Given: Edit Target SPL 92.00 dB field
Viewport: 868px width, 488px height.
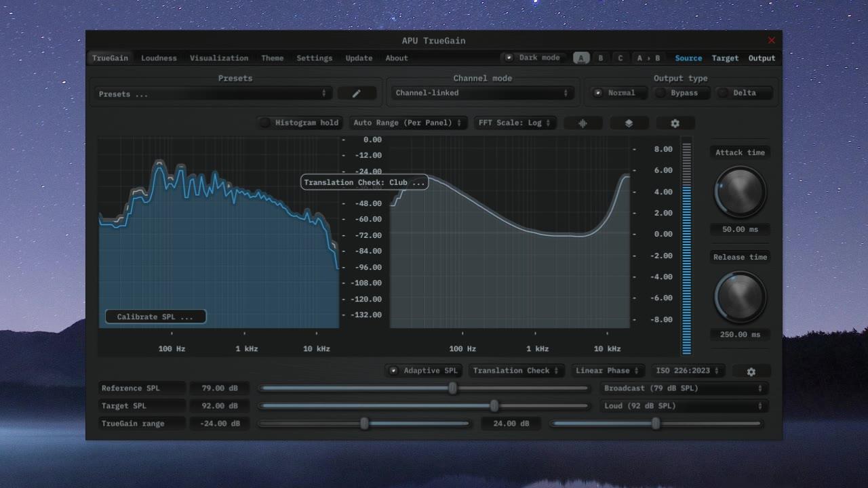Looking at the screenshot, I should 219,406.
